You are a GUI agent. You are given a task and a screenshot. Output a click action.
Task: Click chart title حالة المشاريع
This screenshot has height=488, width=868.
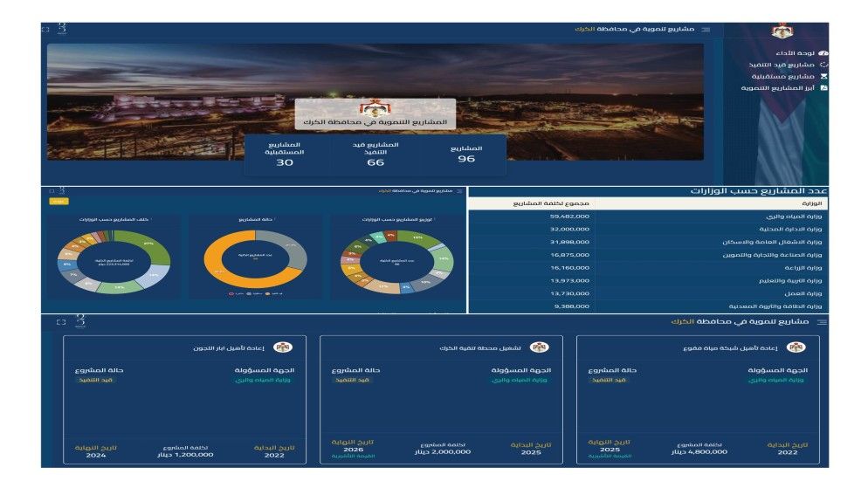(x=256, y=220)
